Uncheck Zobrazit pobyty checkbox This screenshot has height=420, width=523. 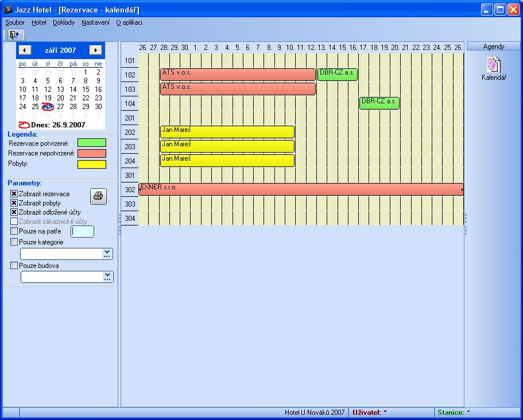point(14,203)
